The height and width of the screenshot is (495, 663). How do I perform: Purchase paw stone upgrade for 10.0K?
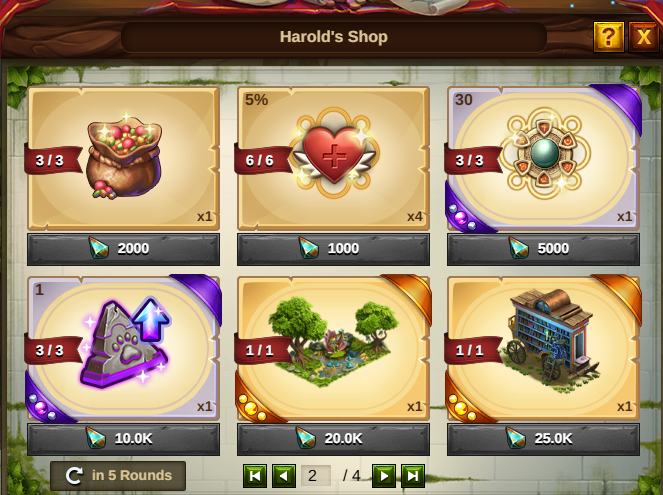(123, 439)
